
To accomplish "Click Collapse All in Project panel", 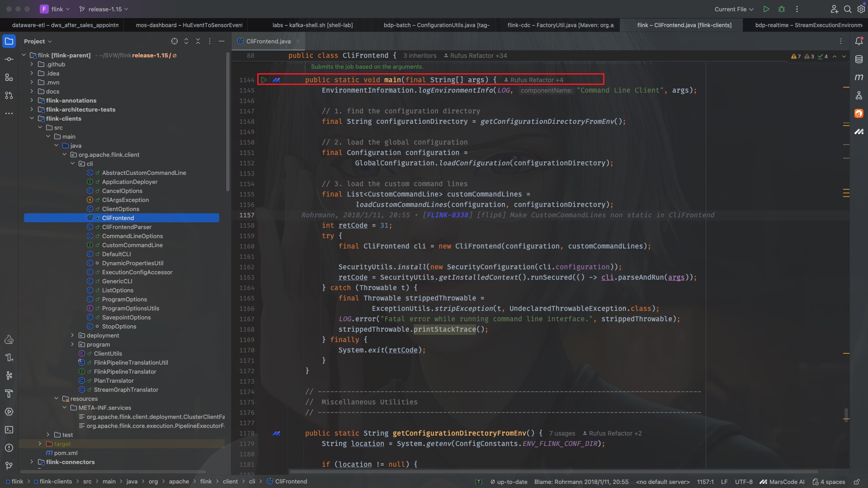I will (198, 41).
